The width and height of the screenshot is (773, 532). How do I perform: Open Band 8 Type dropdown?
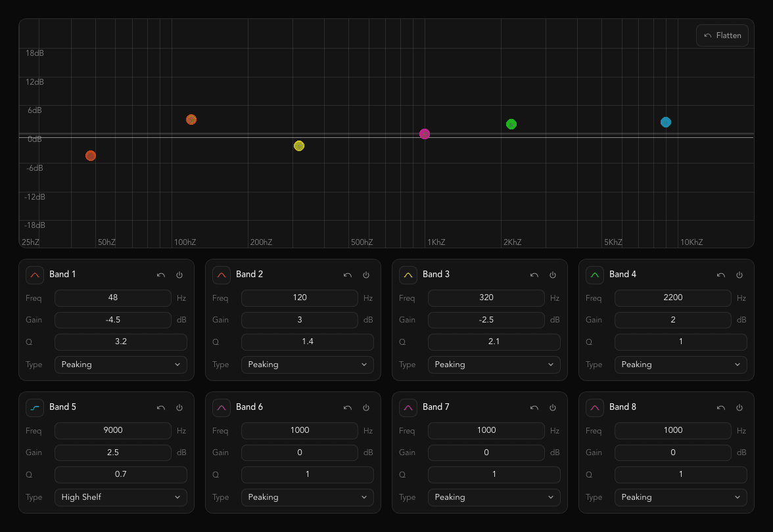(681, 497)
